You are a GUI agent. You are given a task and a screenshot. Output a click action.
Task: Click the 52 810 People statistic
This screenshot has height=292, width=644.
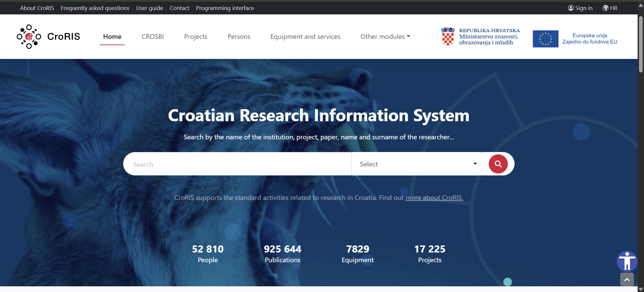(208, 254)
